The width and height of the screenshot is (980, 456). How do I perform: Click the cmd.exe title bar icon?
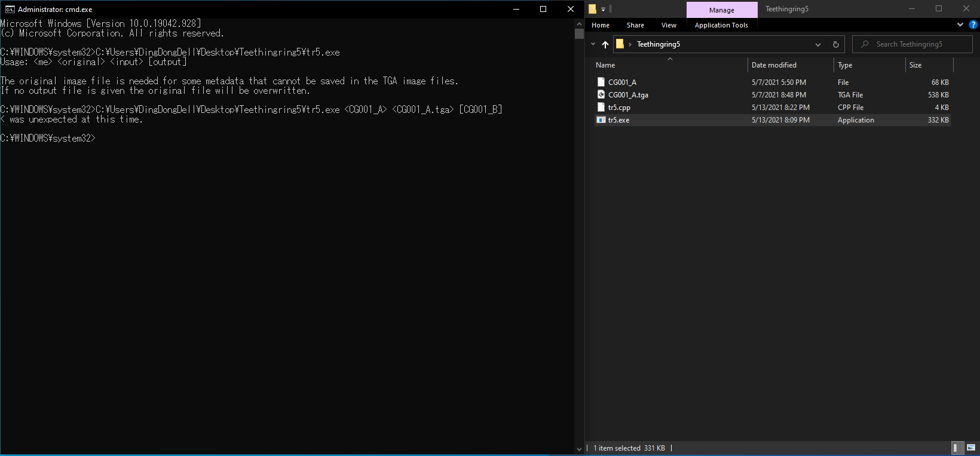[x=10, y=9]
